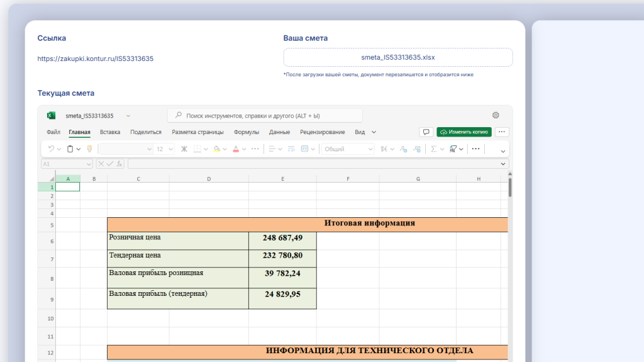Toggle bold (Ж) formatting
Viewport: 644px width, 362px height.
tap(184, 149)
